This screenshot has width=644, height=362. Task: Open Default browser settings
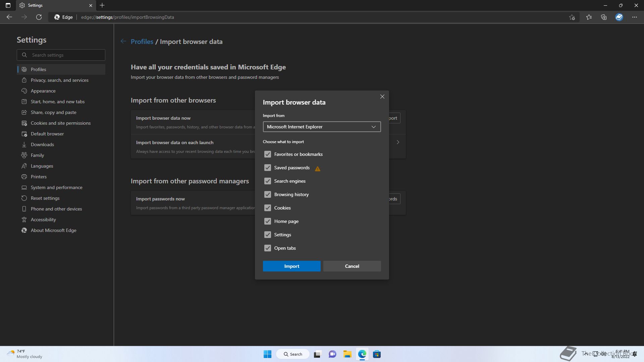coord(61,134)
